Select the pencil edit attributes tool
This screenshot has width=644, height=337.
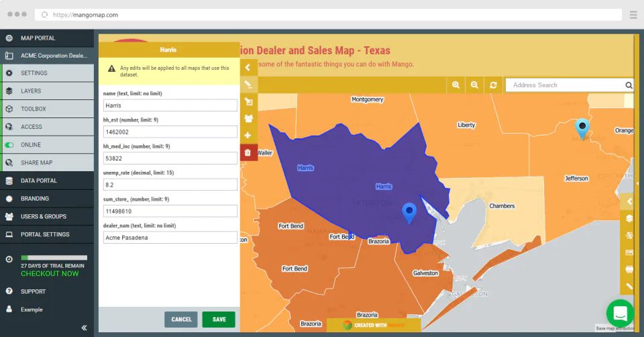coord(248,85)
